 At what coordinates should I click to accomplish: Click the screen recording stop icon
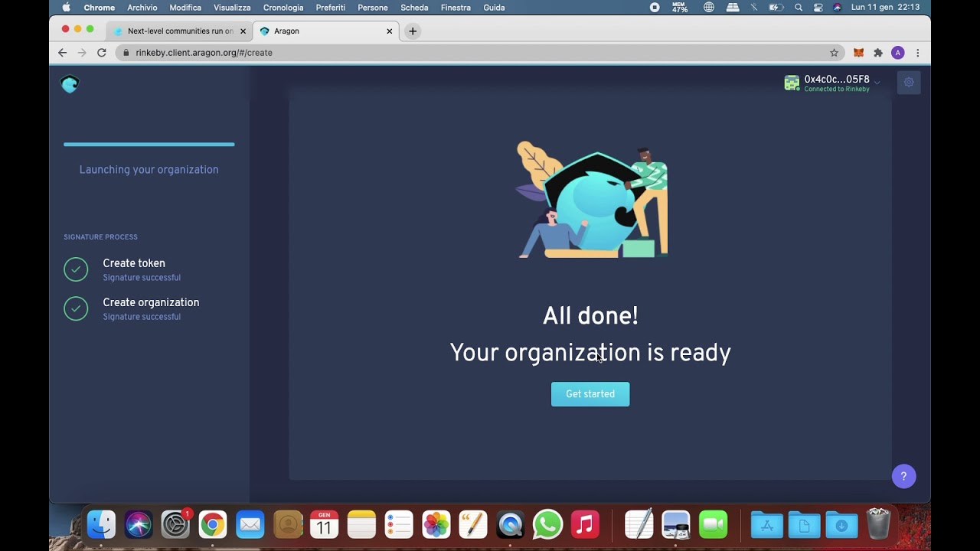[655, 8]
